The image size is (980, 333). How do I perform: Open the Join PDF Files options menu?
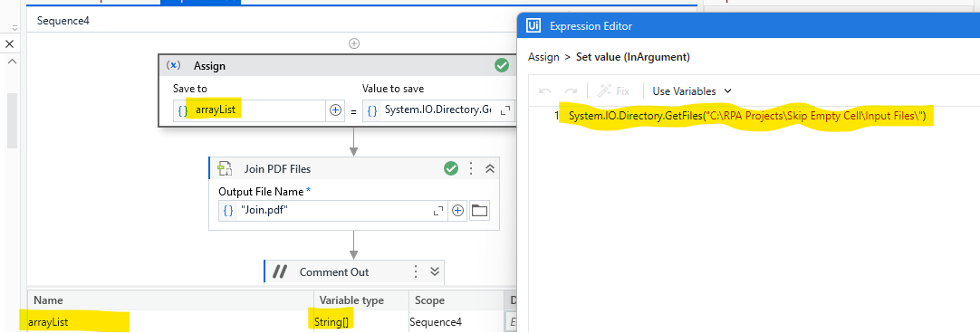click(x=471, y=168)
